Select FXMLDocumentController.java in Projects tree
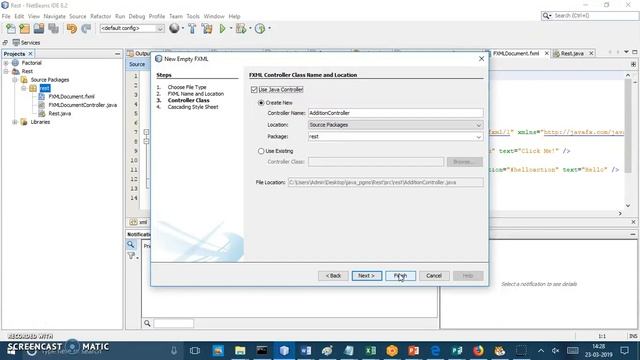 (x=82, y=105)
